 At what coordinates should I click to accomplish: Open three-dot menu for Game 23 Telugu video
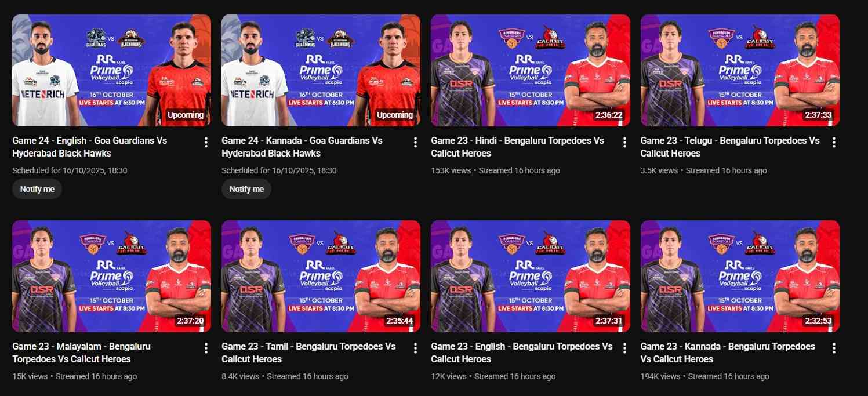(834, 143)
